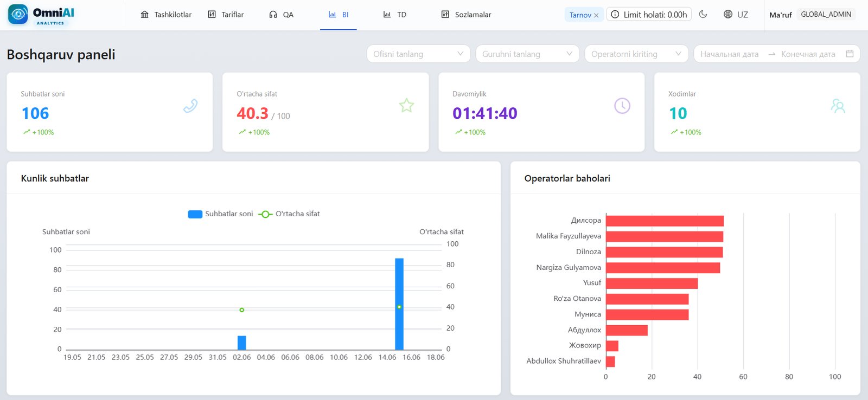This screenshot has width=868, height=400.
Task: Click the sliders icon beside Tariflar
Action: (212, 15)
